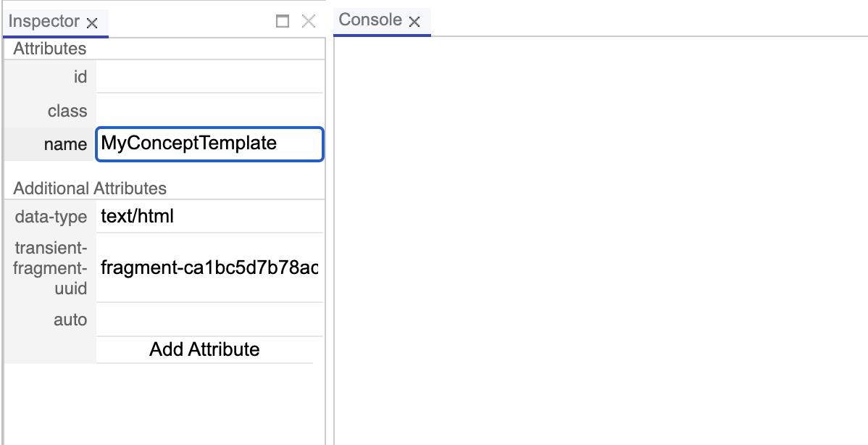The width and height of the screenshot is (868, 445).
Task: Close the Inspector tab
Action: pos(92,22)
